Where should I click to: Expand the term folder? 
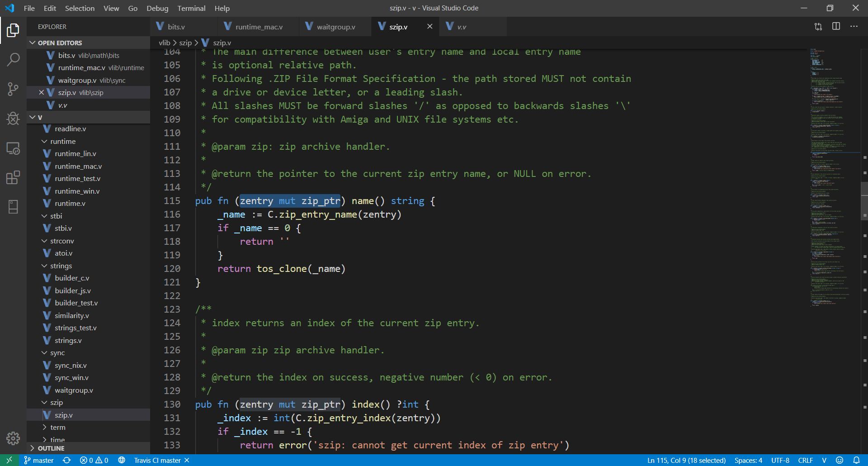tap(88, 427)
